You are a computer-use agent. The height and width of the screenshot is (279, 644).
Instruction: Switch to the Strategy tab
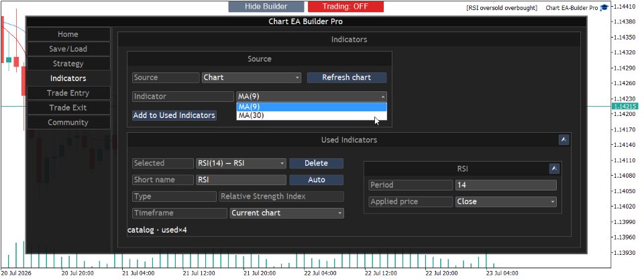[x=68, y=64]
